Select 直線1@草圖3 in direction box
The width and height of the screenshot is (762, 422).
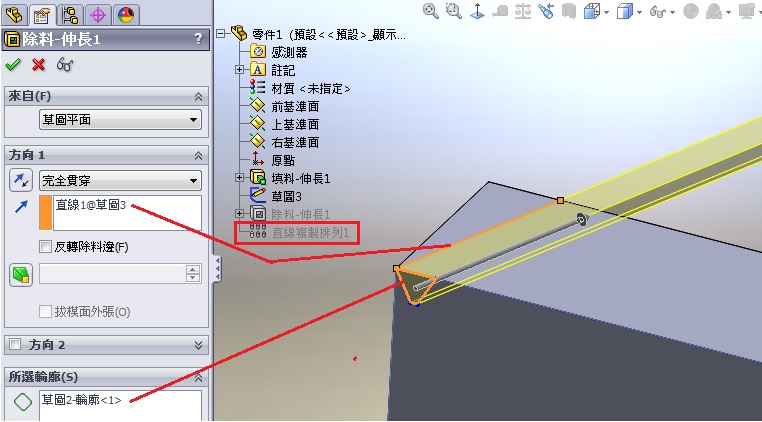tap(90, 205)
